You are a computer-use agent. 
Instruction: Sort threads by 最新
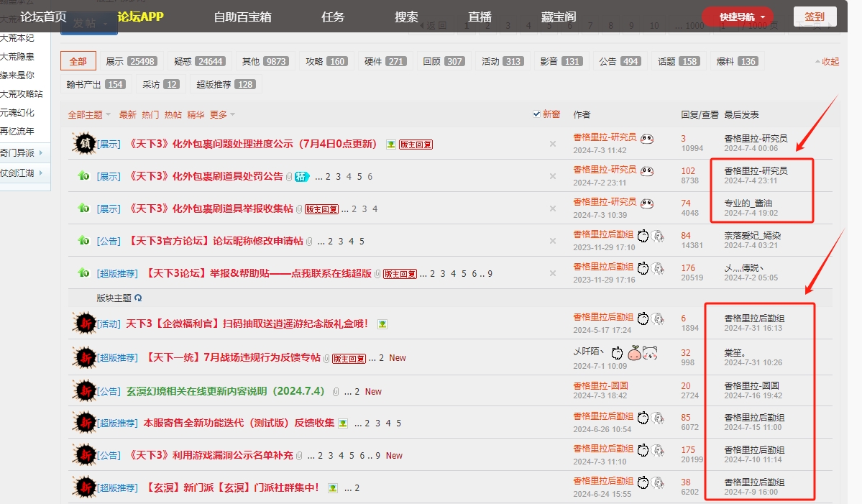pos(127,115)
